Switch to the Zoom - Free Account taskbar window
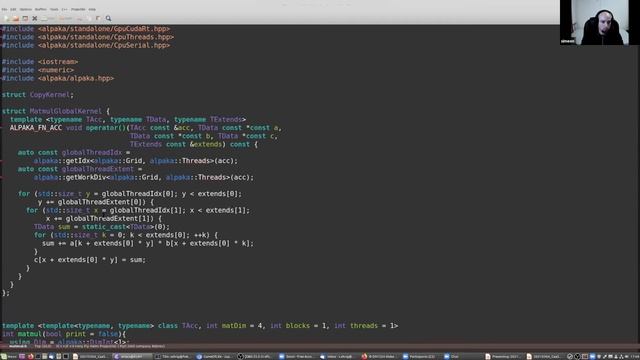The width and height of the screenshot is (640, 360). [x=298, y=356]
